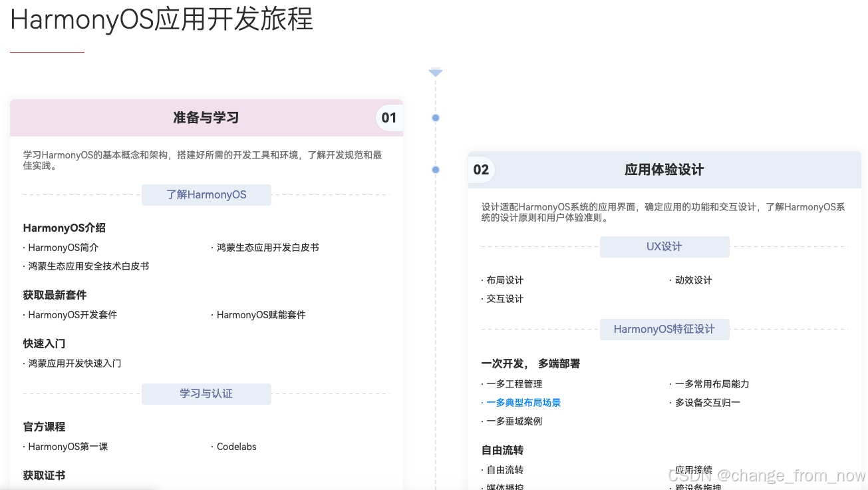
Task: Open 应用接续 link
Action: pos(694,470)
